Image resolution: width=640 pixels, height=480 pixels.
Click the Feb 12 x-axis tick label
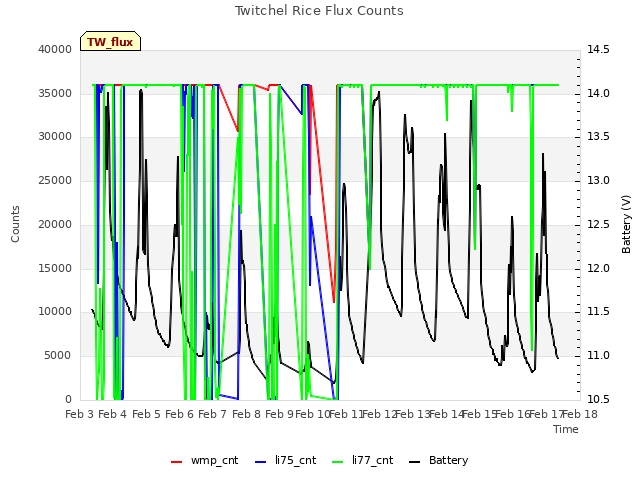[x=379, y=414]
